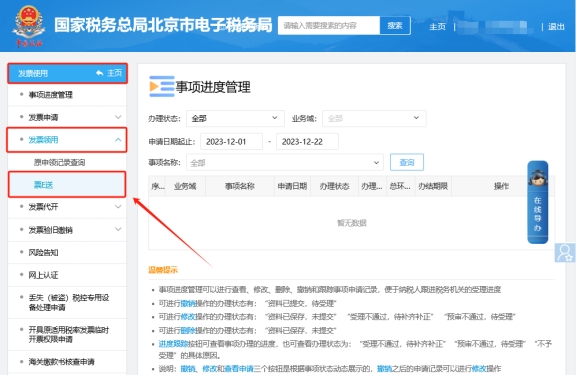The image size is (576, 375).
Task: Click the tax bureau emblem logo
Action: [29, 26]
